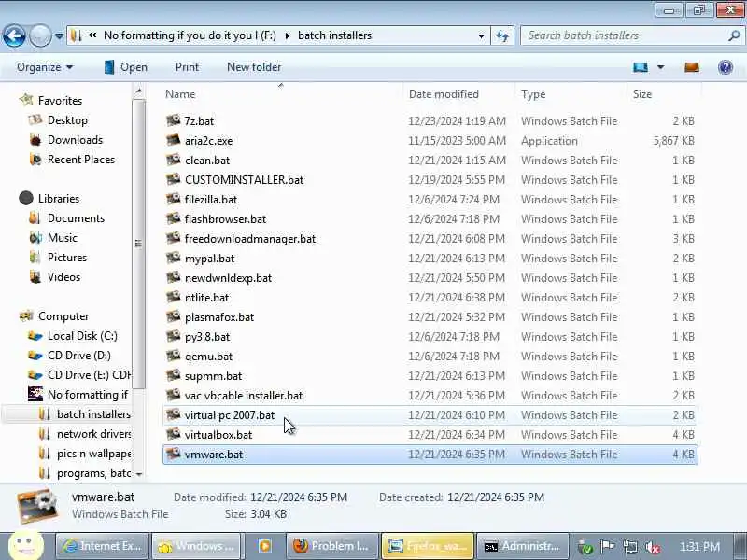
Task: Open Desktop in navigation pane
Action: tap(67, 120)
